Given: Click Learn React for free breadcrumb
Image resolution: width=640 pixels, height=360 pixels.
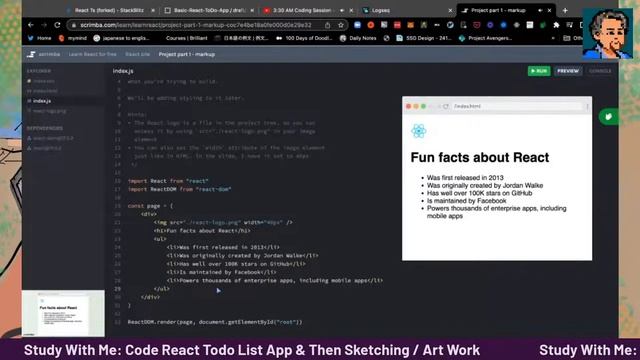Looking at the screenshot, I should (x=92, y=54).
